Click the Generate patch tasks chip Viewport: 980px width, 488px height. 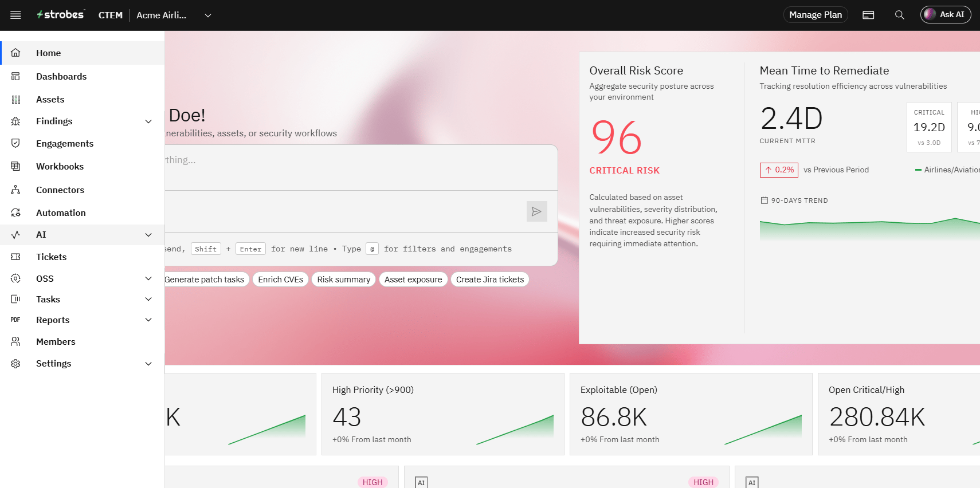(x=206, y=280)
